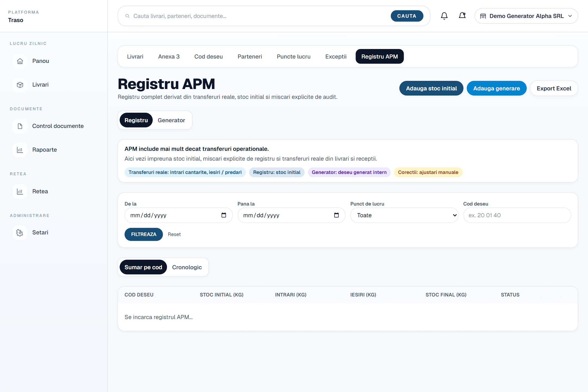Viewport: 588px width, 392px height.
Task: Switch to the Exceptii tab
Action: tap(336, 57)
